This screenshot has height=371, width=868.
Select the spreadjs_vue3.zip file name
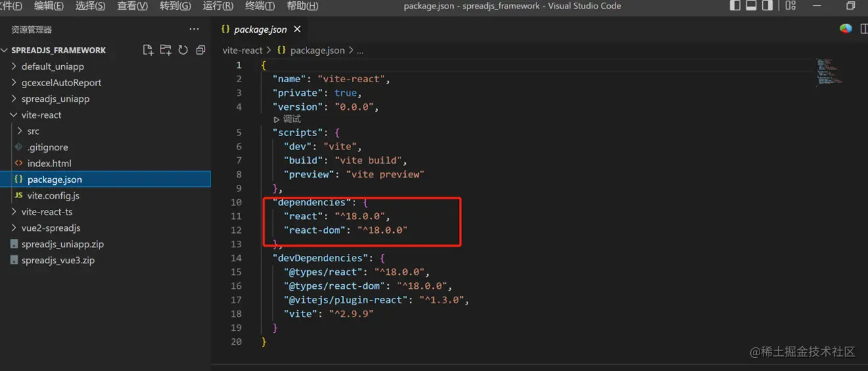[x=58, y=260]
